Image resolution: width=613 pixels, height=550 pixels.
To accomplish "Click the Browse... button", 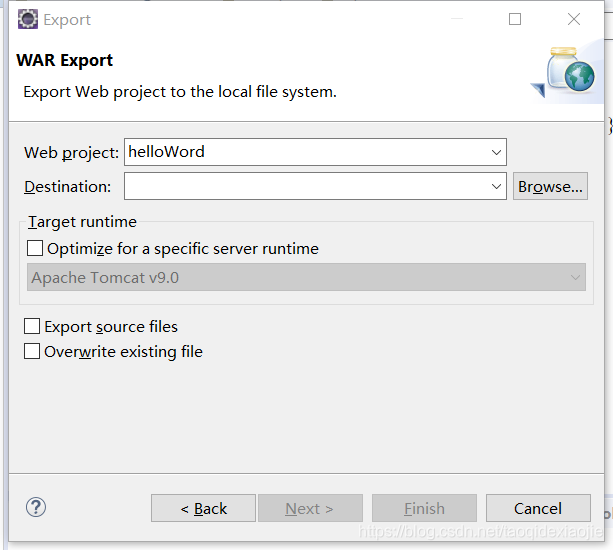I will coord(550,186).
